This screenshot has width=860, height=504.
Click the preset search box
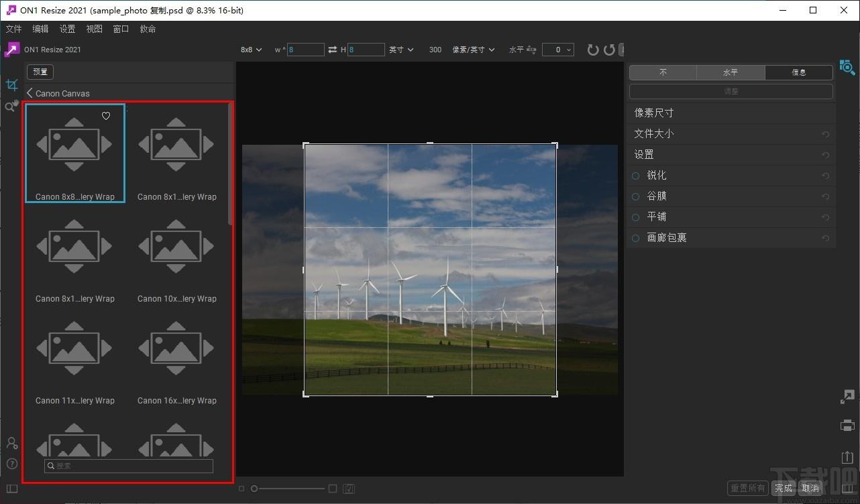pyautogui.click(x=129, y=466)
